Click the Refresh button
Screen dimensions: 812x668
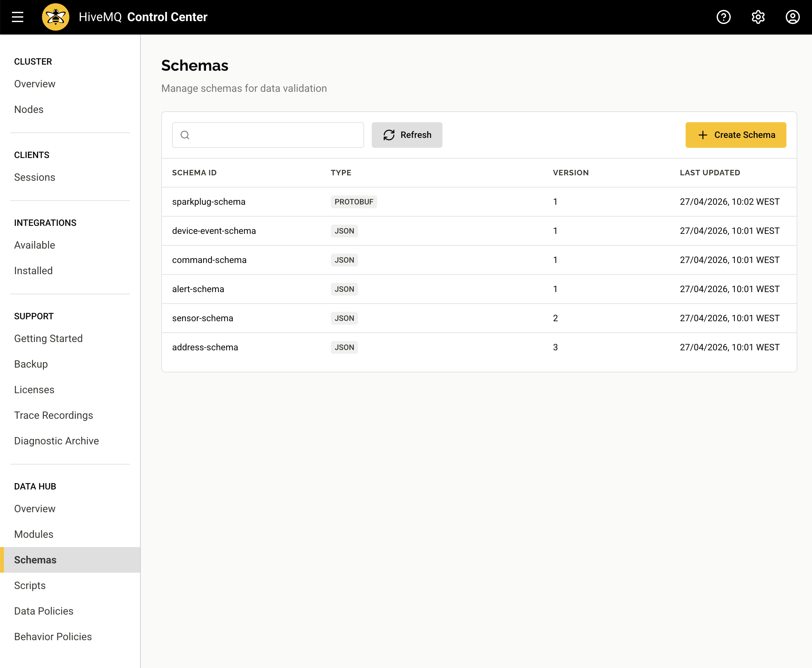point(407,135)
